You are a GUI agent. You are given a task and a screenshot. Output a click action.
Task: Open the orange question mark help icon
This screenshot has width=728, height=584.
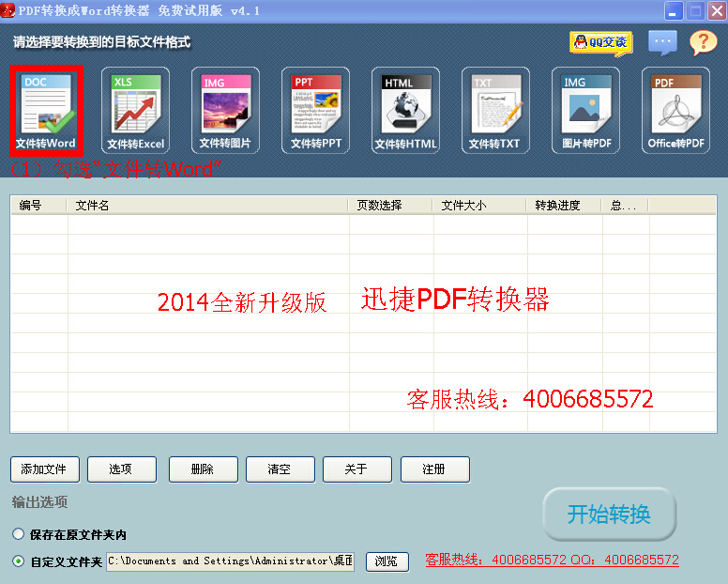(x=703, y=43)
